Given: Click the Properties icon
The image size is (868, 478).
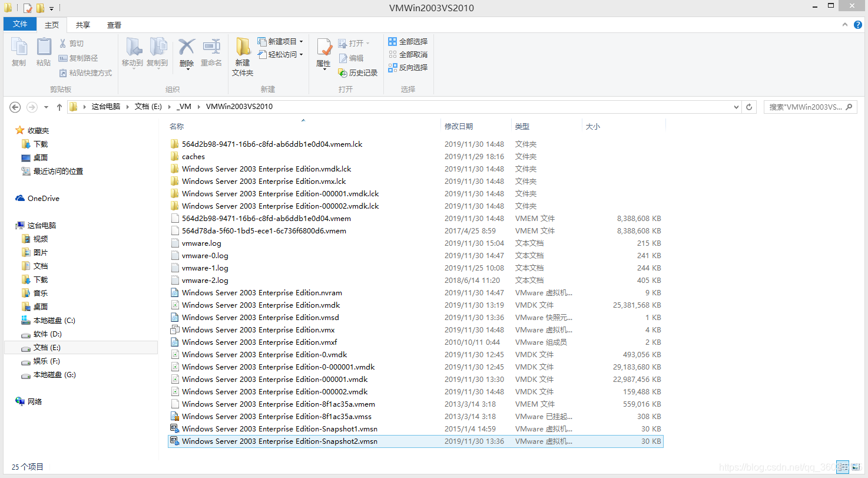Looking at the screenshot, I should [324, 47].
